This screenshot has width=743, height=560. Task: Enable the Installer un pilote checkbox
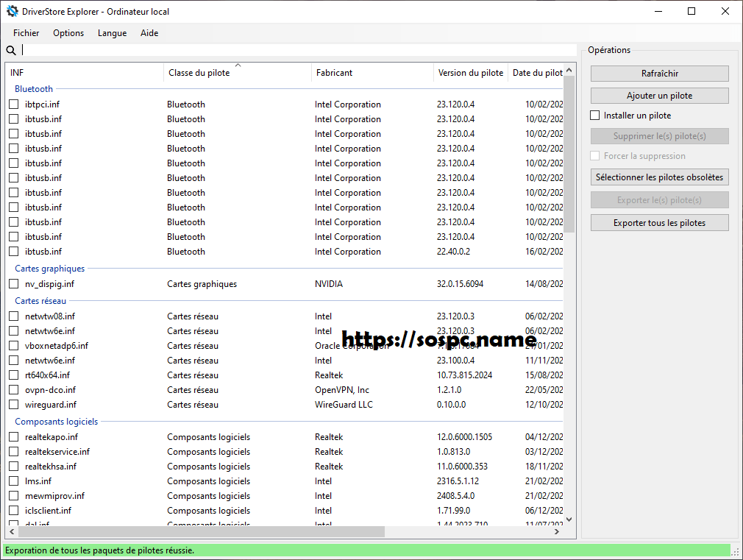pos(595,116)
